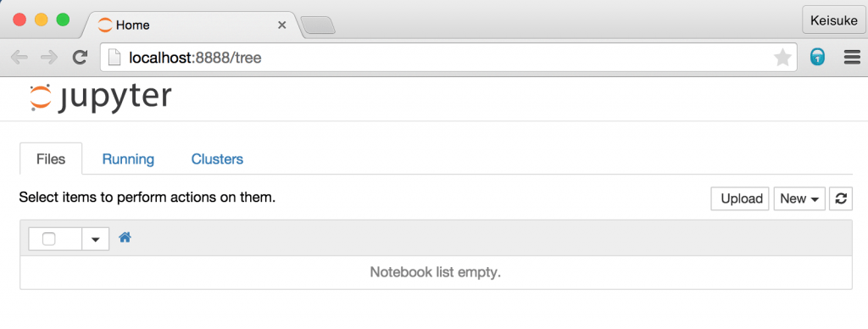The height and width of the screenshot is (329, 868).
Task: Open the password manager extension icon
Action: click(817, 57)
